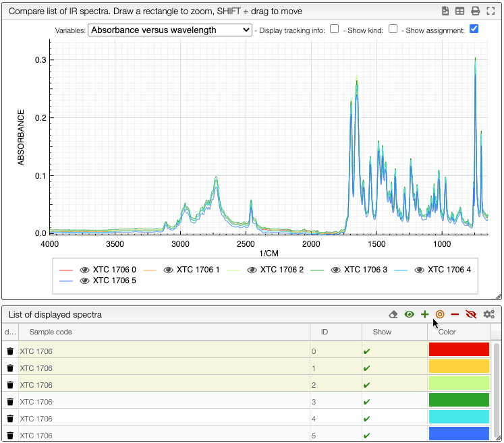
Task: Click 'XTC 1706 5' legend label
Action: coord(115,280)
